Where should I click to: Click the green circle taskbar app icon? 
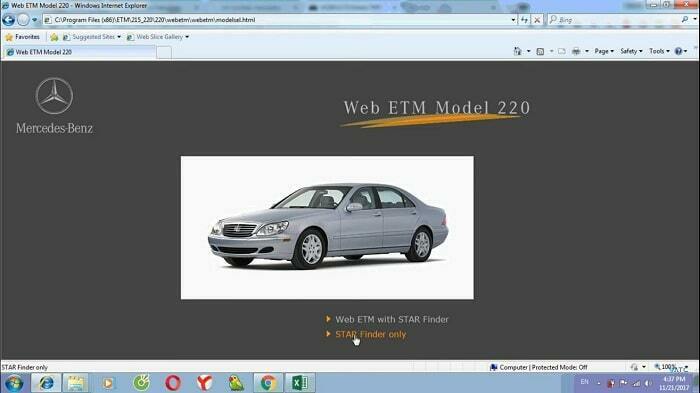[x=142, y=383]
